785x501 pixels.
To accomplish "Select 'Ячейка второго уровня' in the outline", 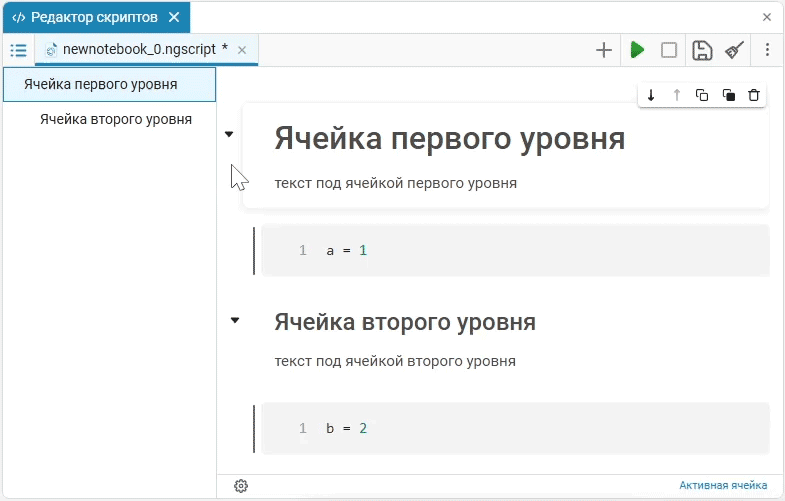I will click(x=110, y=119).
